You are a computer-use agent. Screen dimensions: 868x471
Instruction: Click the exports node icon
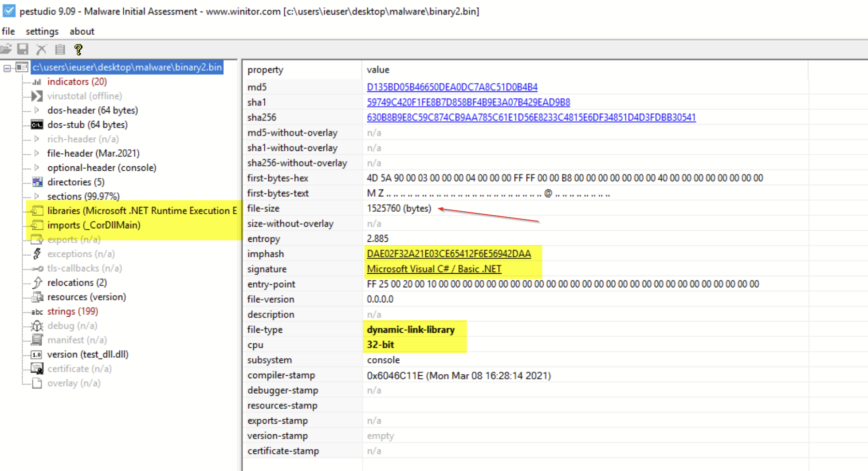click(37, 239)
